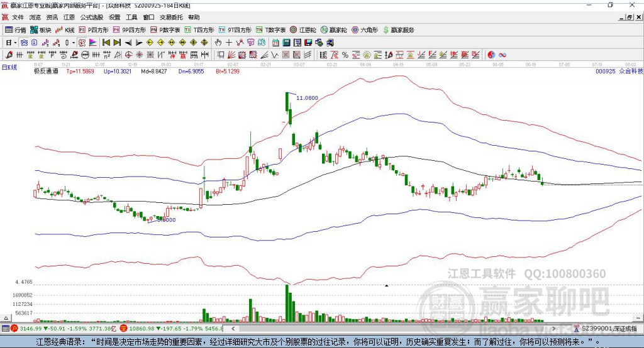Click the infinity symbol icon
The height and width of the screenshot is (348, 644).
point(502,55)
